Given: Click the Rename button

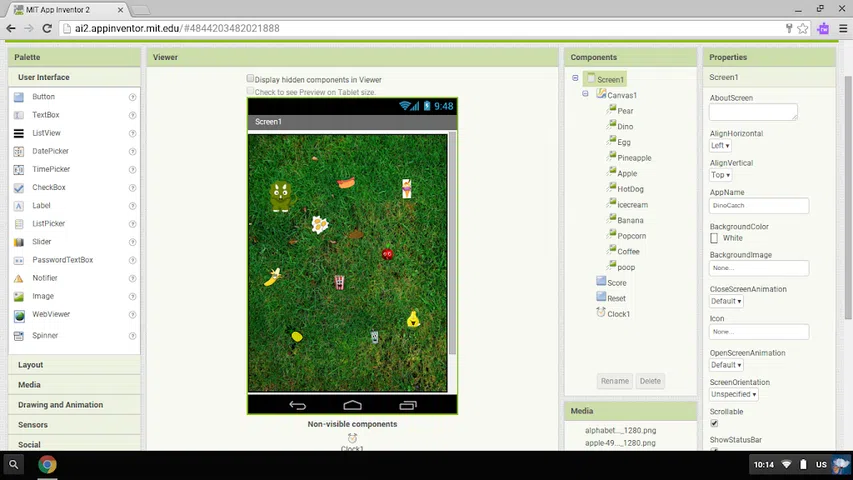Looking at the screenshot, I should click(x=615, y=381).
